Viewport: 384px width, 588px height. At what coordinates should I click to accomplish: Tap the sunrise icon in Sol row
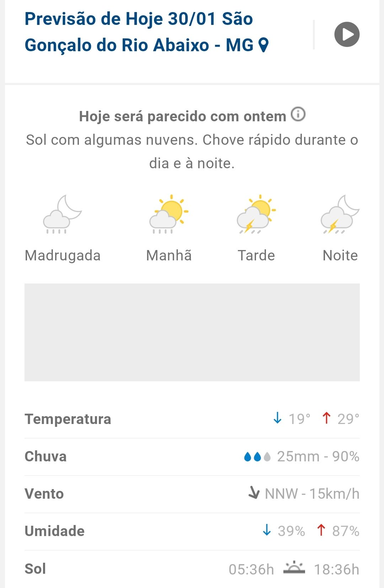294,568
